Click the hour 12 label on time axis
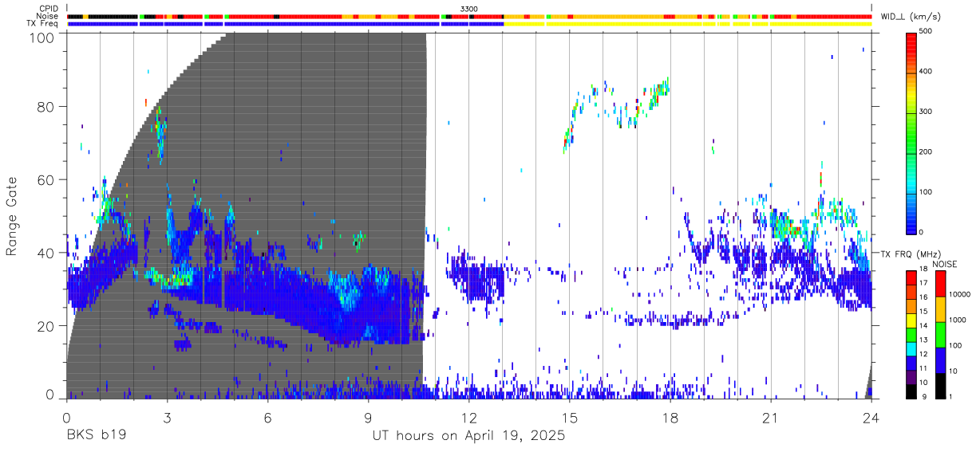The width and height of the screenshot is (980, 452). point(468,416)
